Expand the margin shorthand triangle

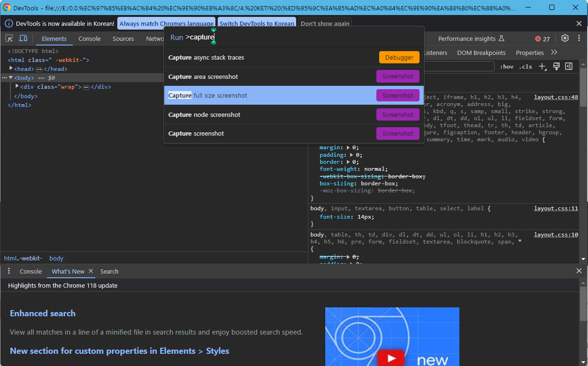click(349, 147)
